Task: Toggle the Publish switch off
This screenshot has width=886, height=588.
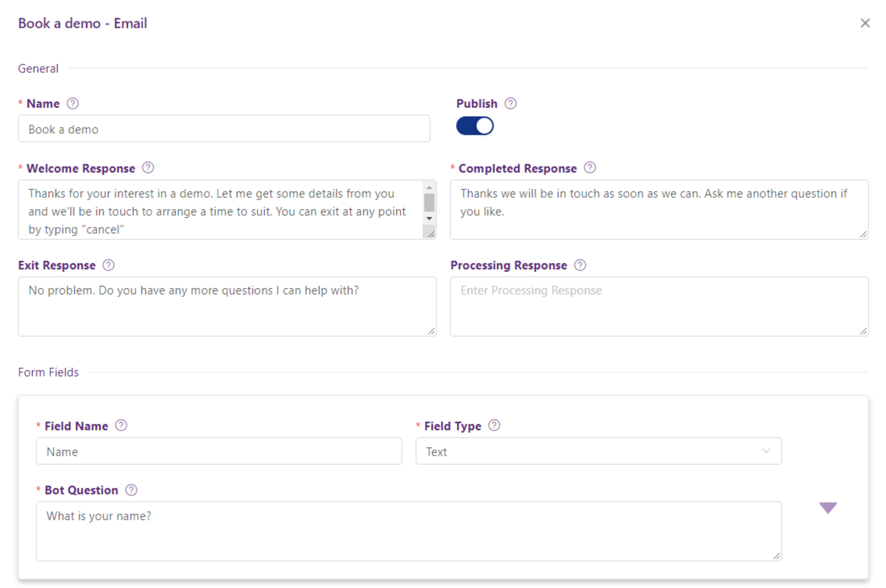Action: [475, 126]
